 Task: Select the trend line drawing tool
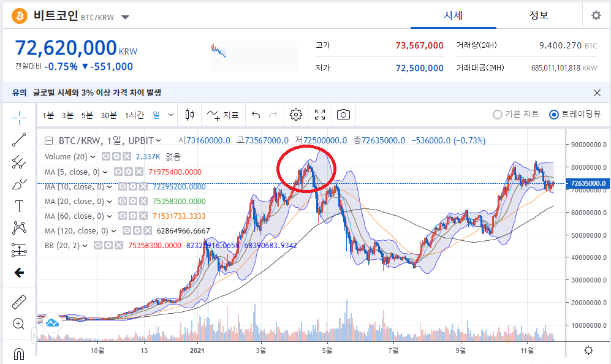pyautogui.click(x=19, y=140)
